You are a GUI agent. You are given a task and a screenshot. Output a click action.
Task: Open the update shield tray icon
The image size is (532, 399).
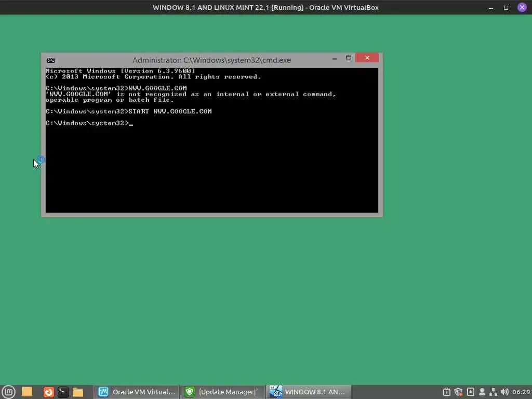[x=459, y=392]
